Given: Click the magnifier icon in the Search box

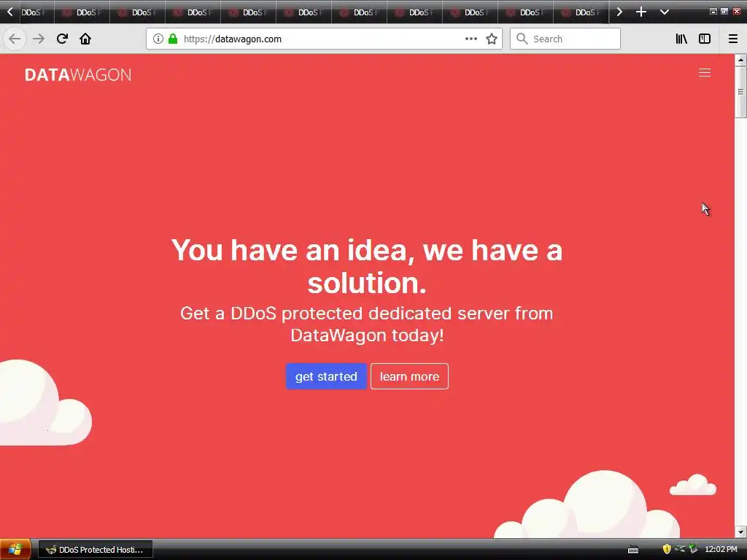Looking at the screenshot, I should (x=522, y=39).
